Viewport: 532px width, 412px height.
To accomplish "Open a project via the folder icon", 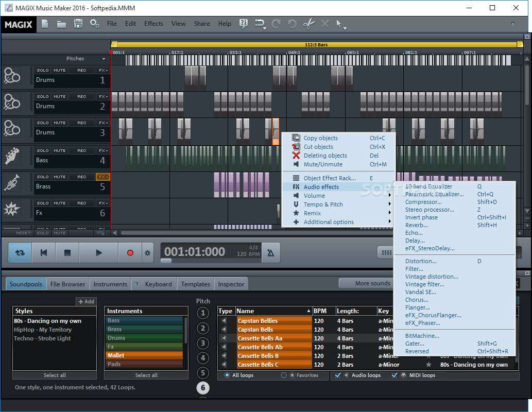I will [x=61, y=24].
